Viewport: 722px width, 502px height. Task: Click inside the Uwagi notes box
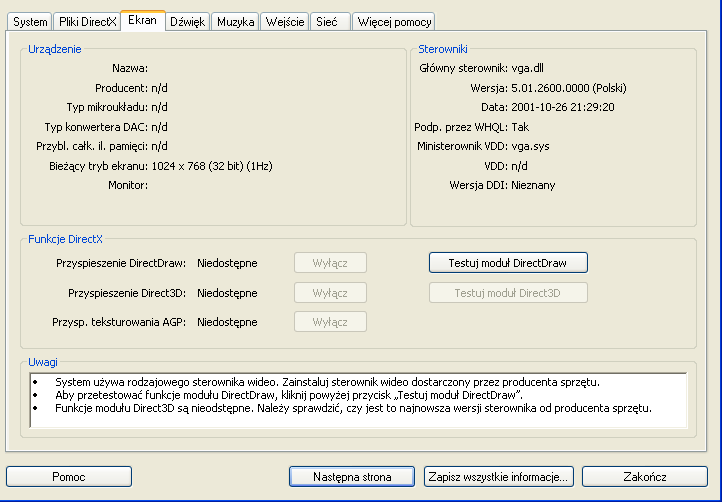pyautogui.click(x=358, y=400)
